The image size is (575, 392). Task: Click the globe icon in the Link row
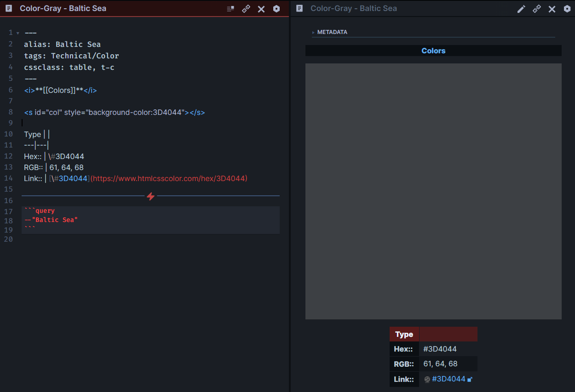tap(427, 379)
